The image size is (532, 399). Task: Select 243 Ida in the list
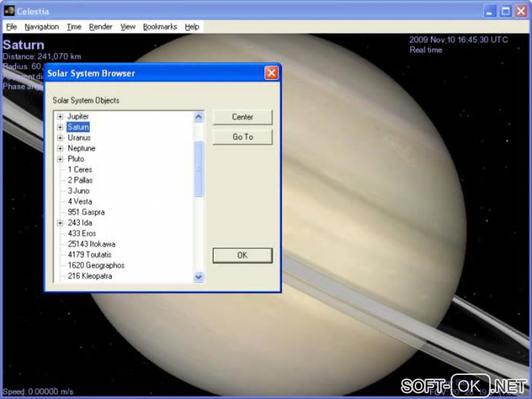coord(80,223)
